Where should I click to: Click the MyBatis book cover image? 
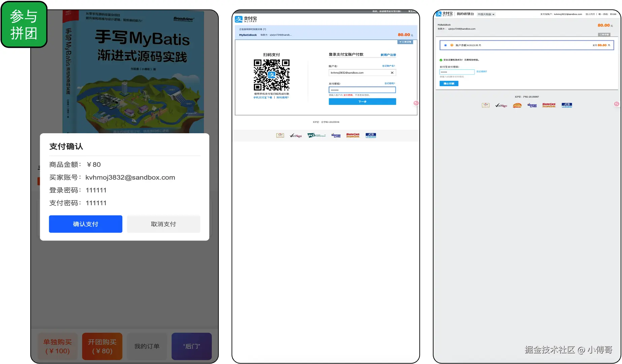tap(133, 72)
